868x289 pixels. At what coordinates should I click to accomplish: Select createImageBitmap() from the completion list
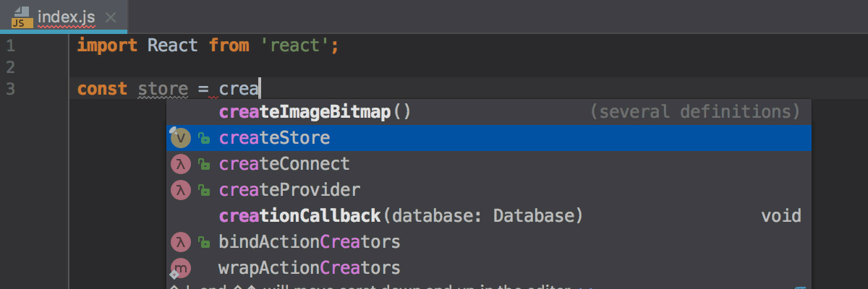tap(314, 112)
